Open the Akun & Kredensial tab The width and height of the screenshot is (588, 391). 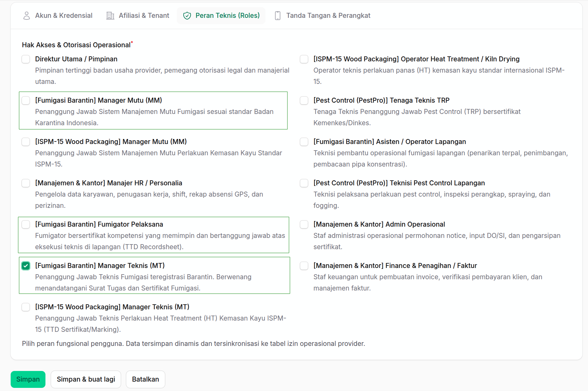[x=58, y=16]
